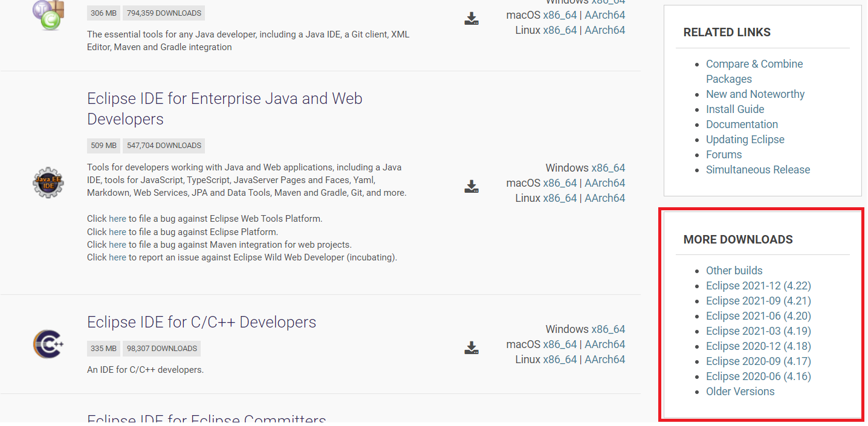Open Eclipse IDE for Enterprise Java and Web Developers title
This screenshot has height=426, width=868.
pyautogui.click(x=225, y=109)
